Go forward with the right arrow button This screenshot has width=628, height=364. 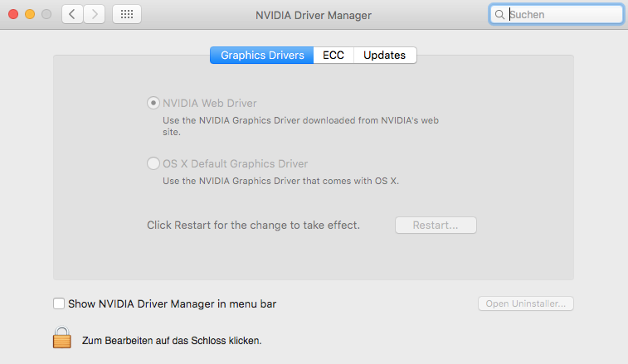95,14
